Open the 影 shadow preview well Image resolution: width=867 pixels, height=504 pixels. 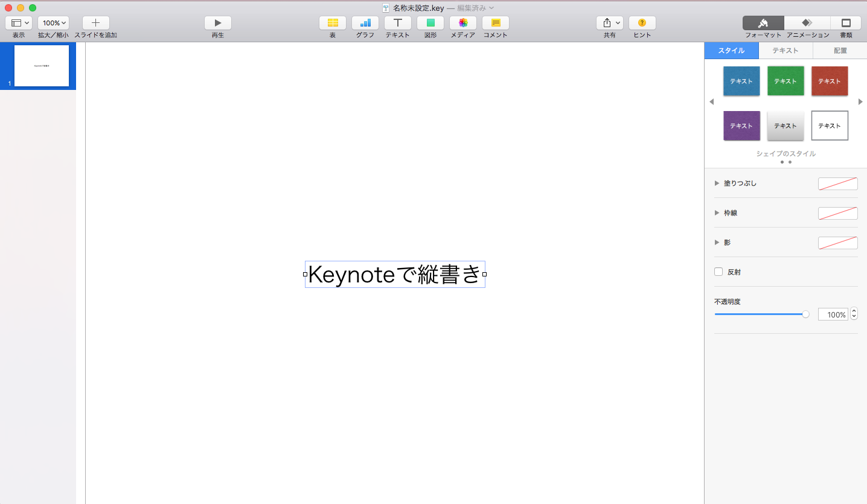(x=838, y=243)
